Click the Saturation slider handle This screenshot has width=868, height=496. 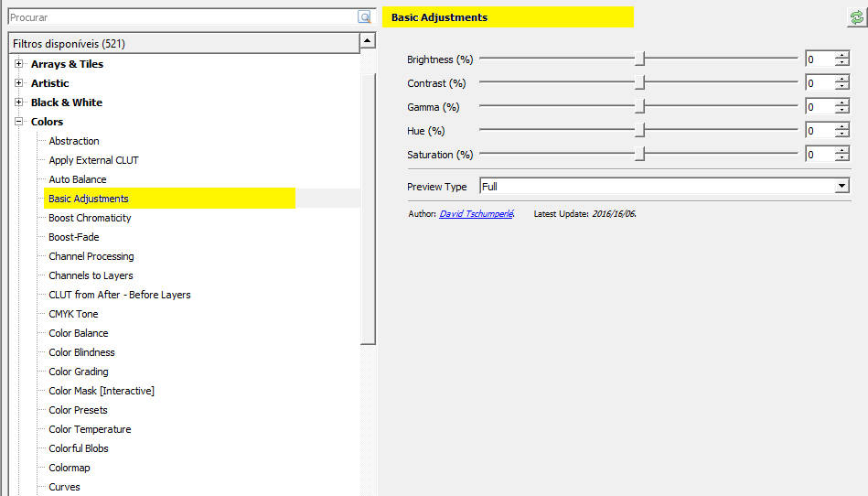coord(640,154)
